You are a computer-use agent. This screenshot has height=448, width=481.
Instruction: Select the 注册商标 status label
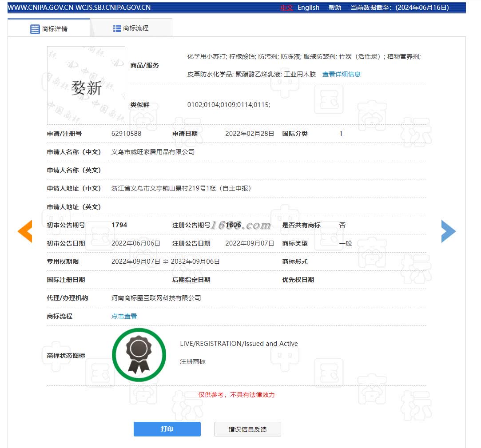click(193, 361)
